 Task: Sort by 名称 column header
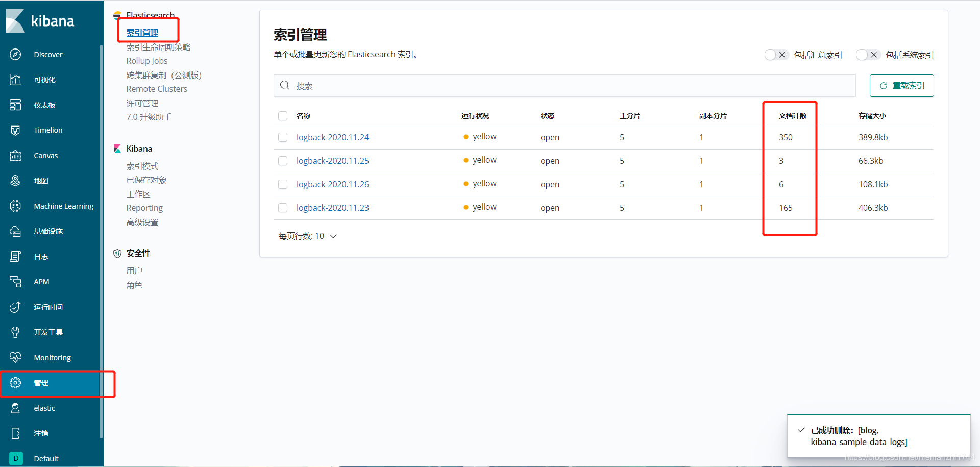[304, 116]
